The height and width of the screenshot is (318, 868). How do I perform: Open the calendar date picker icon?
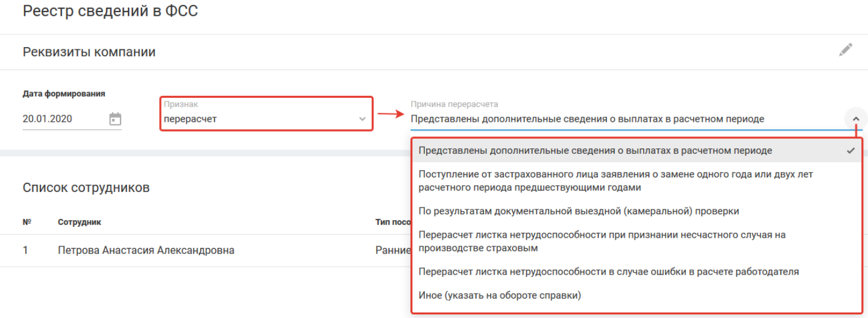[x=115, y=119]
